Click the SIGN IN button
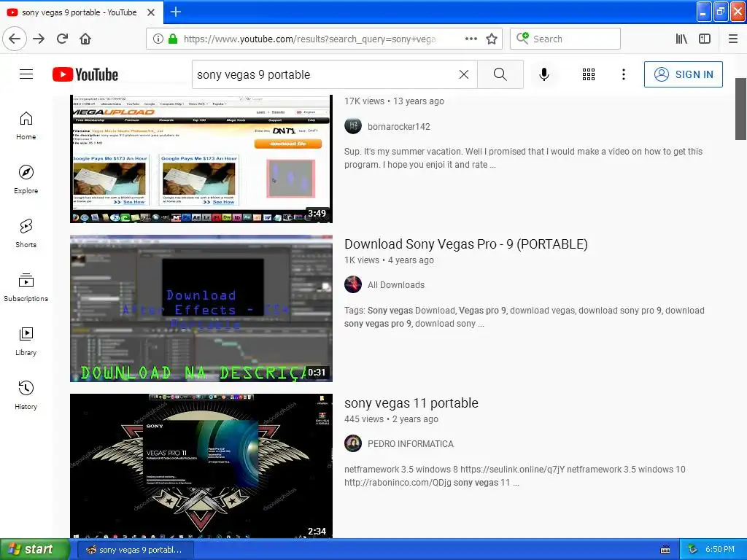Image resolution: width=747 pixels, height=560 pixels. (683, 74)
